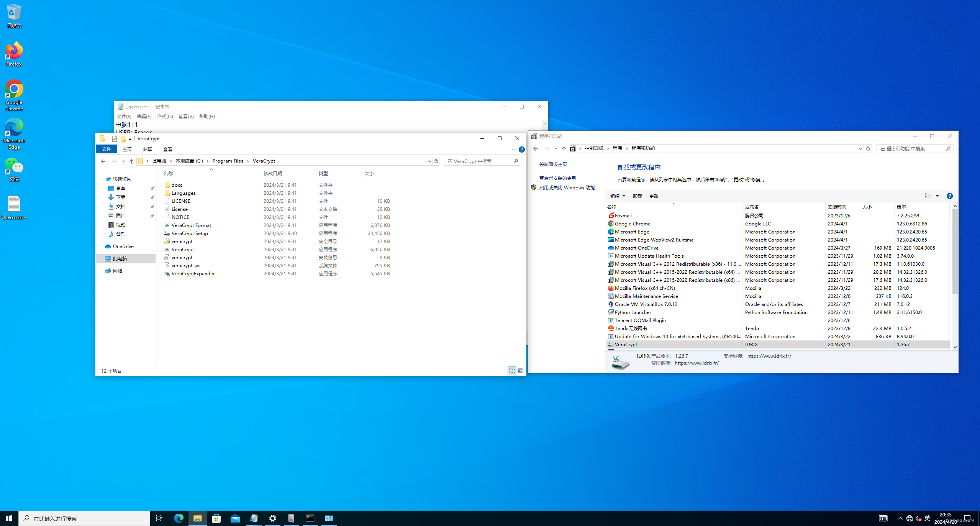Switch to large icons view in explorer status bar
The height and width of the screenshot is (526, 980).
[520, 371]
